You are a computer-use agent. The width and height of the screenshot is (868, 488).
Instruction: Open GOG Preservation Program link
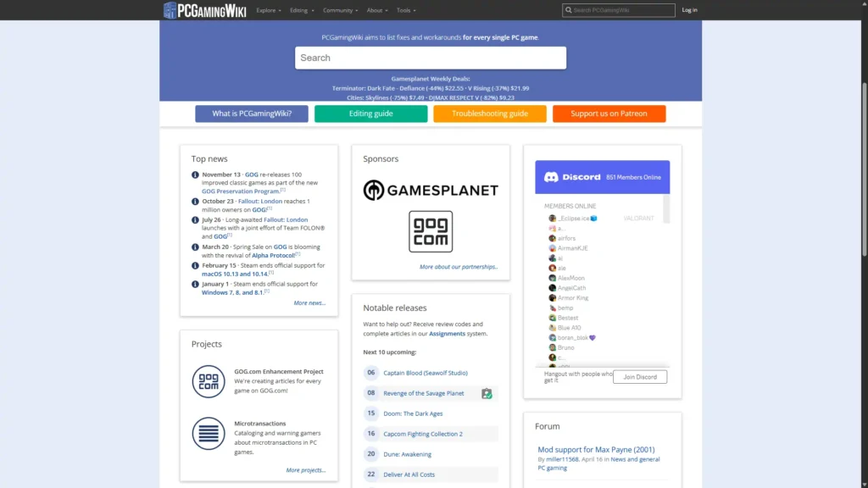pyautogui.click(x=240, y=191)
